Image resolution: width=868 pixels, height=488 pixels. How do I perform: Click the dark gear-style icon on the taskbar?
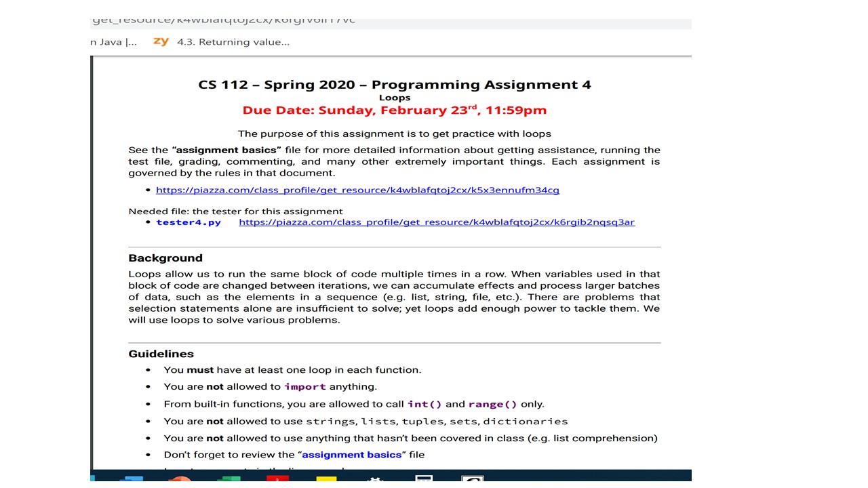click(x=375, y=480)
